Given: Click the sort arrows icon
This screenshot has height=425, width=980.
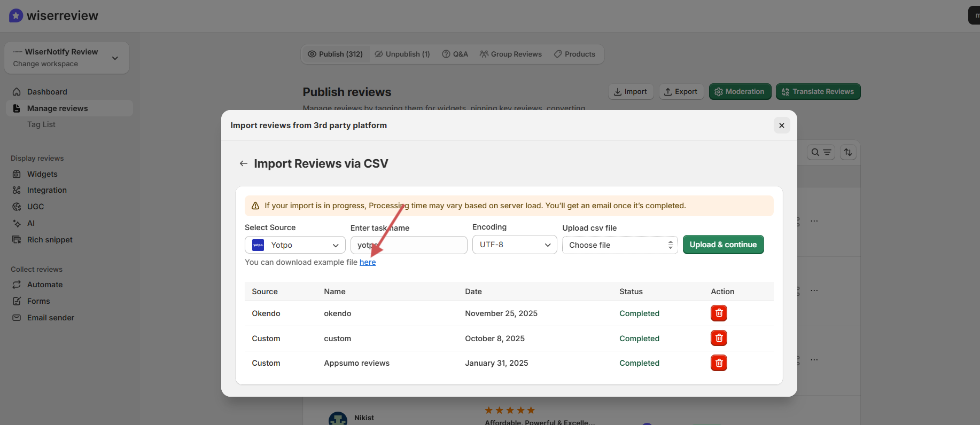Looking at the screenshot, I should coord(848,152).
